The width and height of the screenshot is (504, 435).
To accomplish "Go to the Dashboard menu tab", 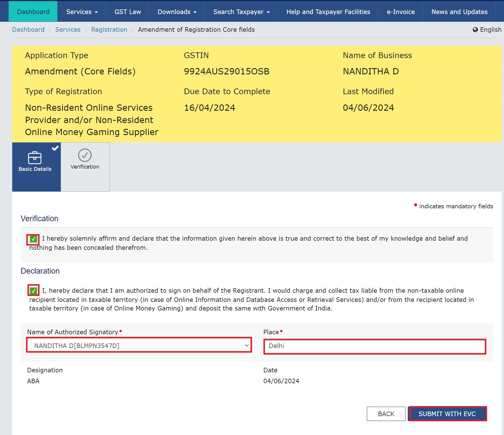I will click(x=33, y=12).
